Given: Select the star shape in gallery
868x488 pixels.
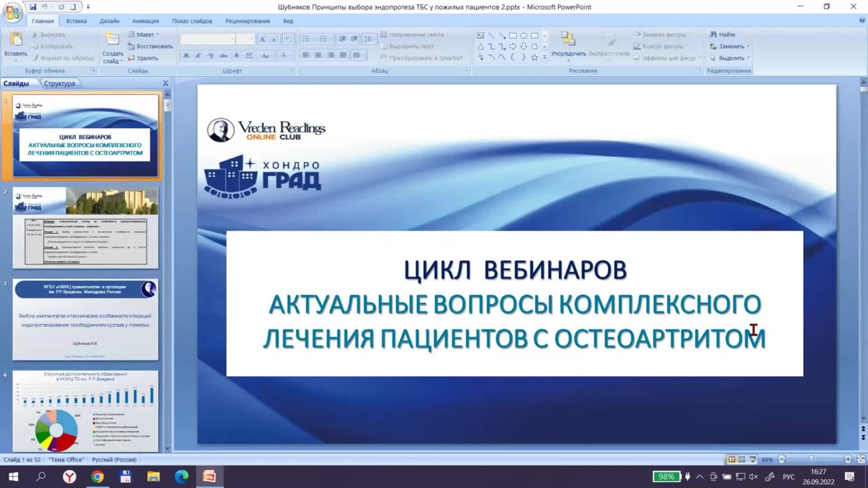Looking at the screenshot, I should point(534,57).
